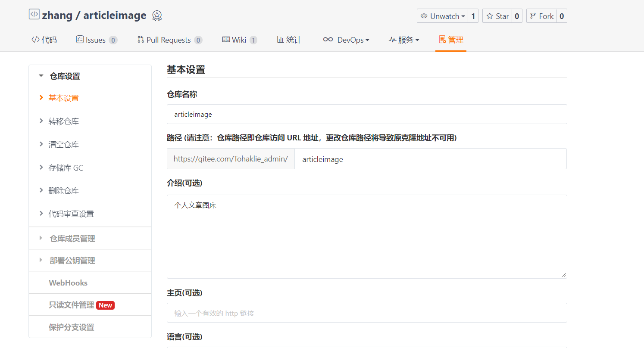Click the chevron beside 删除仓库

[x=41, y=190]
